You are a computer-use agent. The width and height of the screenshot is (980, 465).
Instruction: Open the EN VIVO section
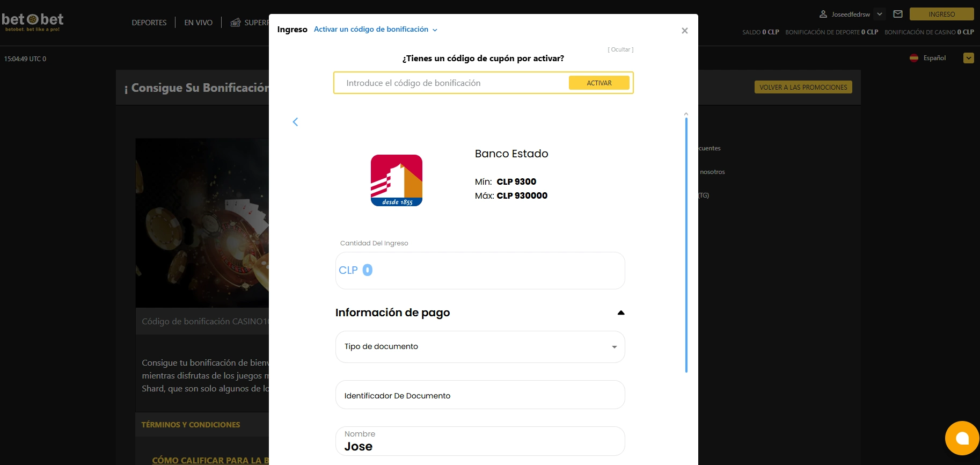pyautogui.click(x=198, y=23)
